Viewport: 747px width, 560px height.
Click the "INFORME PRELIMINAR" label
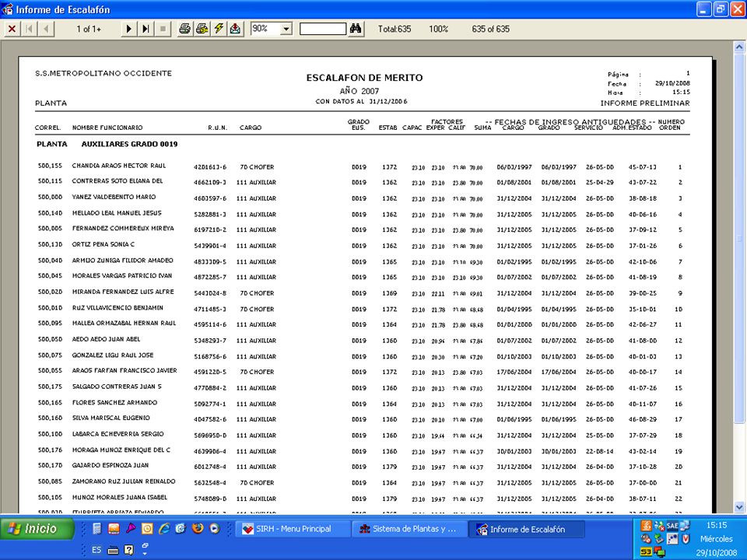(x=645, y=103)
